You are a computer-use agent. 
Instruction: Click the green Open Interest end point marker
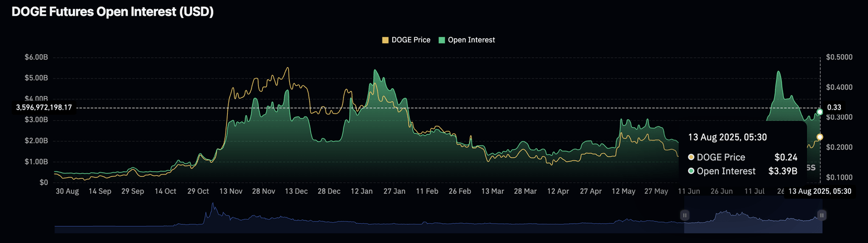(x=819, y=112)
